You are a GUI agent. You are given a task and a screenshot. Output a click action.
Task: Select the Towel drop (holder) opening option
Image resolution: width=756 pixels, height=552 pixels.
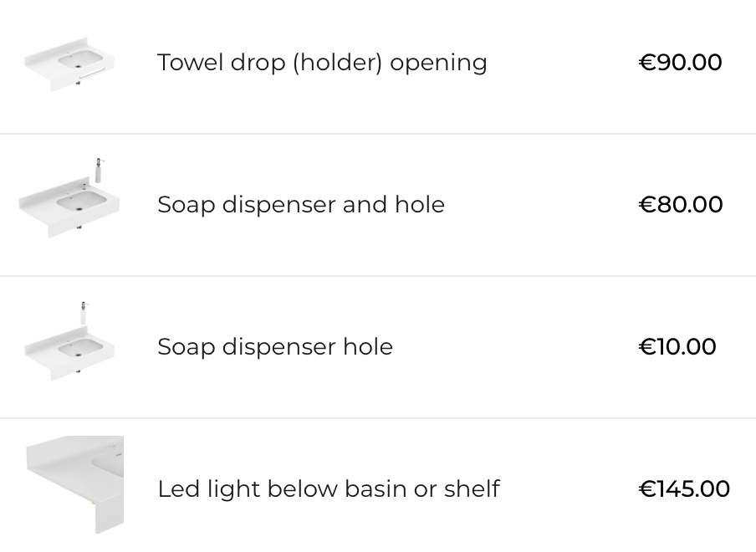[322, 63]
